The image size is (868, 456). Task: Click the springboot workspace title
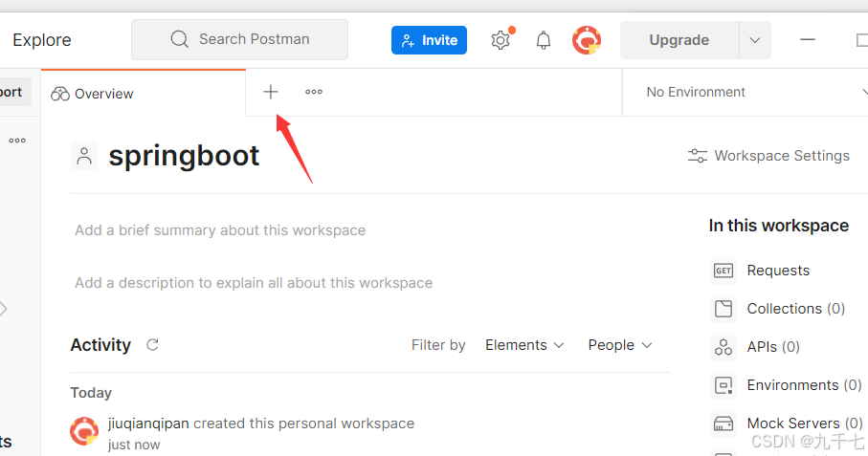[184, 156]
